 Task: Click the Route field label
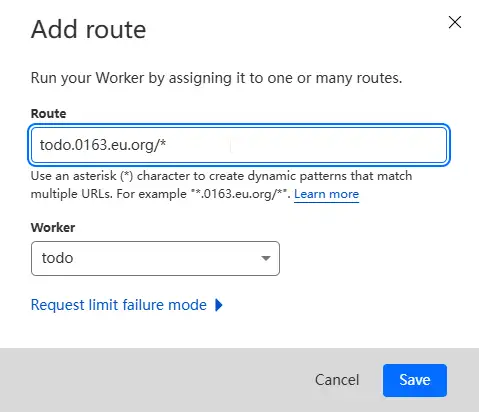pyautogui.click(x=48, y=114)
